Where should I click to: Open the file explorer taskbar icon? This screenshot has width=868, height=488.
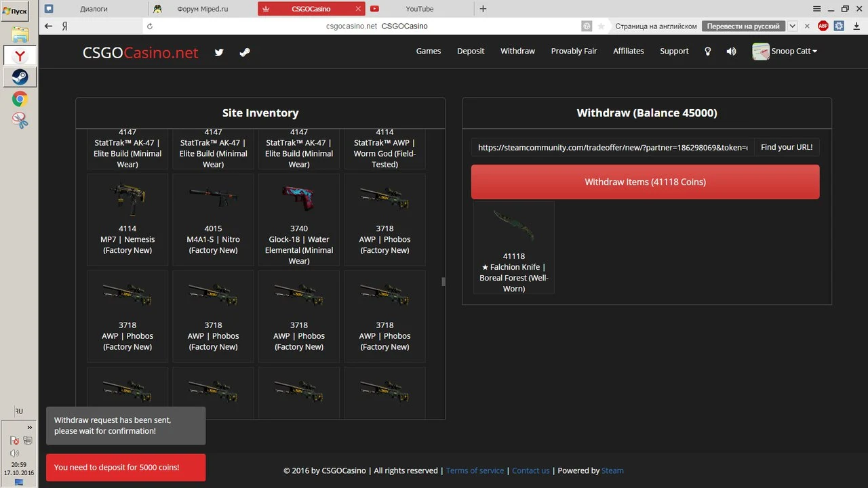pos(20,35)
